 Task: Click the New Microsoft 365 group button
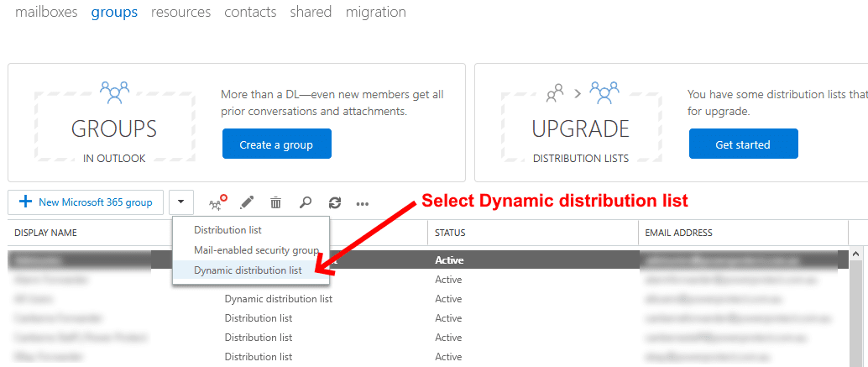click(86, 202)
